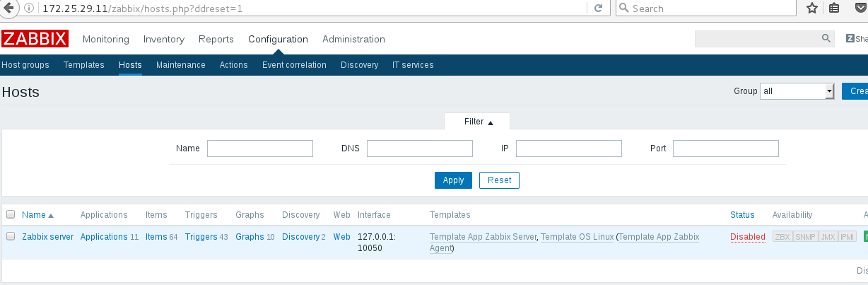The width and height of the screenshot is (868, 285).
Task: Open the Reports menu
Action: pos(216,39)
